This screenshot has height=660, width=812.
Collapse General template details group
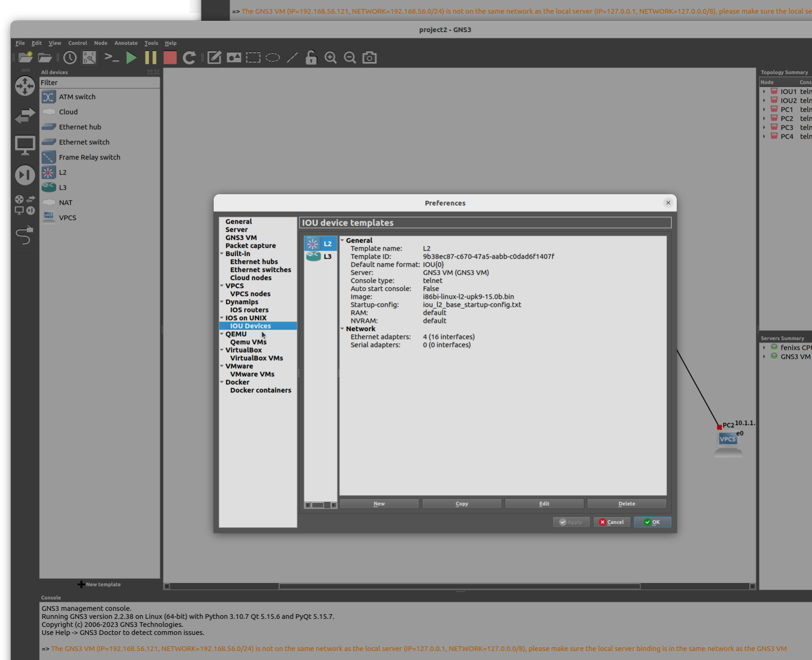tap(342, 240)
